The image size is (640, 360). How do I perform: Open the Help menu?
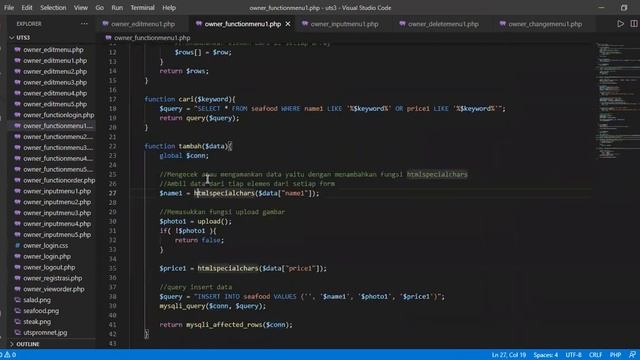point(169,8)
